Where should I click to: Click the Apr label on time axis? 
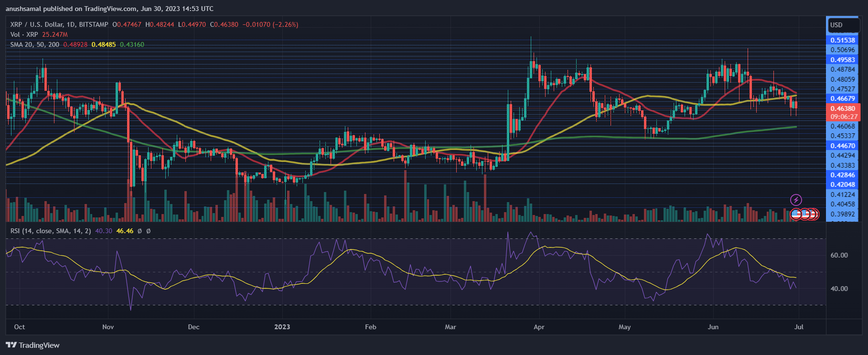pyautogui.click(x=539, y=327)
